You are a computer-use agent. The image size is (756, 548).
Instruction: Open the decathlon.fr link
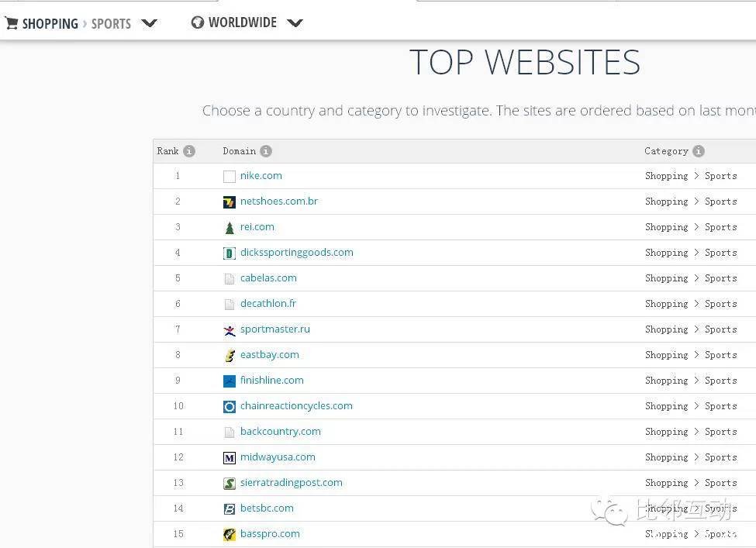point(268,303)
